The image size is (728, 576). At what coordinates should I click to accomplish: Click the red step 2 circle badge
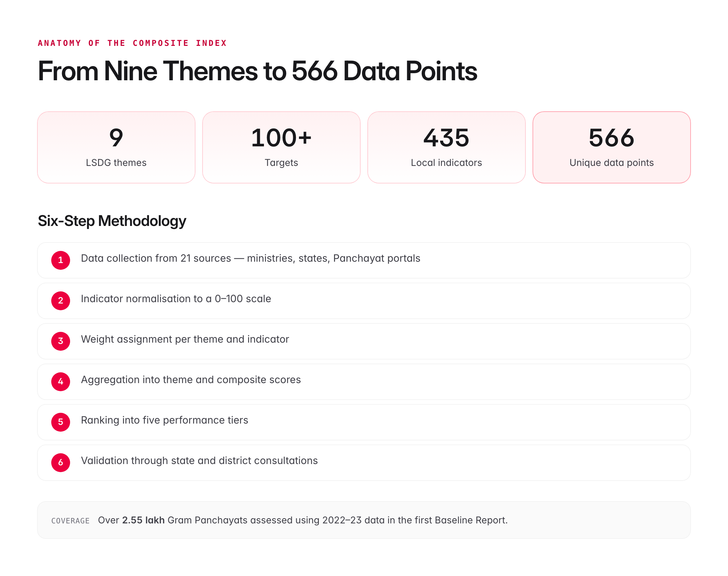click(61, 300)
